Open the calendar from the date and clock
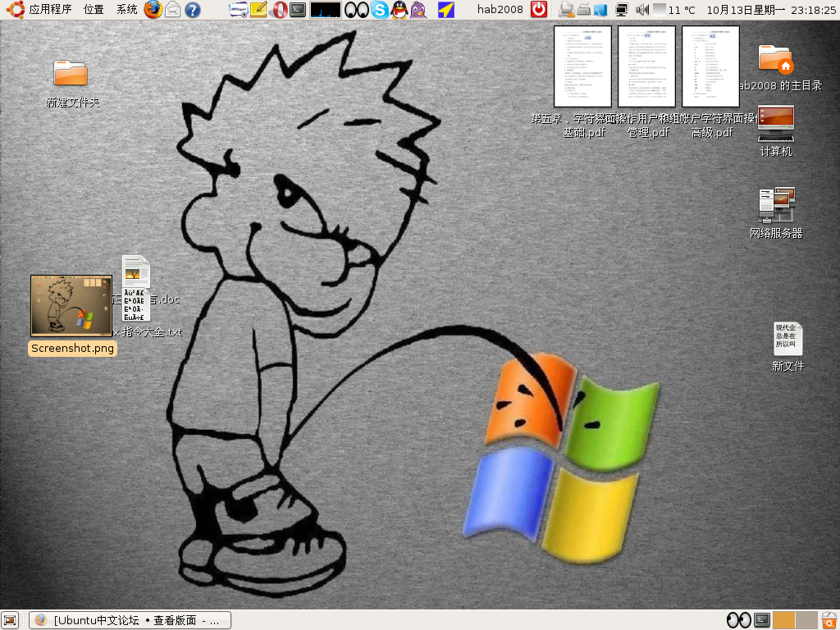Screen dimensions: 840x630 point(771,10)
